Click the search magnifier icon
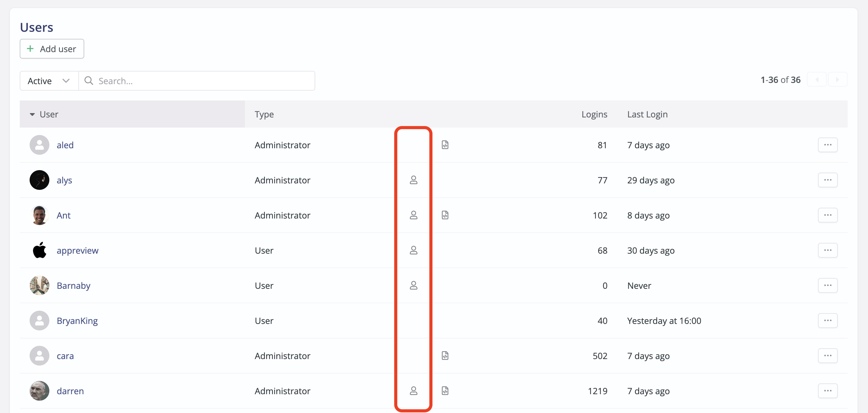Image resolution: width=868 pixels, height=413 pixels. pos(89,80)
